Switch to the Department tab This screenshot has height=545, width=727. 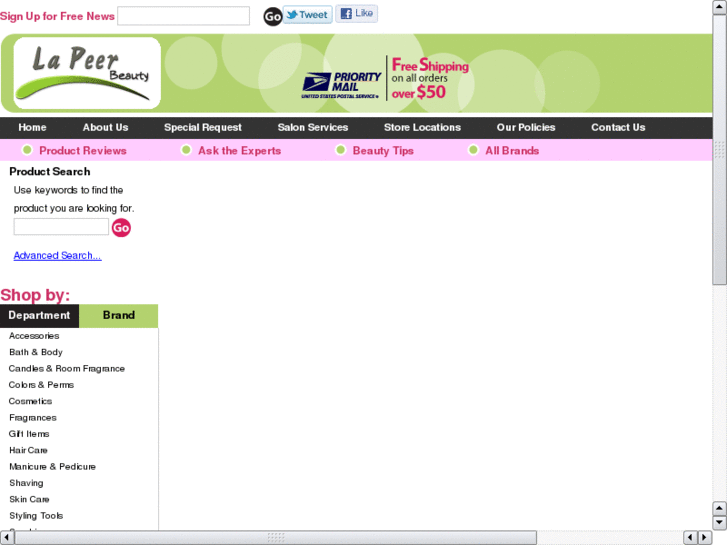coord(39,316)
